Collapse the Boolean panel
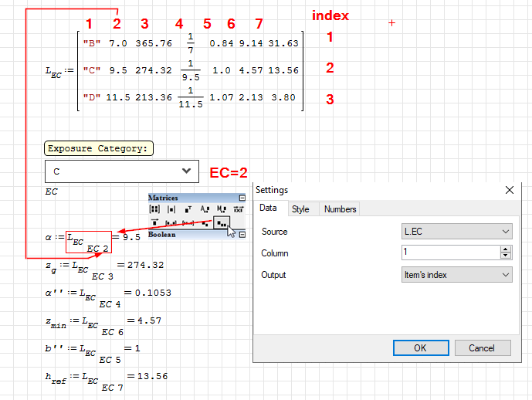Image resolution: width=532 pixels, height=400 pixels. pyautogui.click(x=242, y=235)
